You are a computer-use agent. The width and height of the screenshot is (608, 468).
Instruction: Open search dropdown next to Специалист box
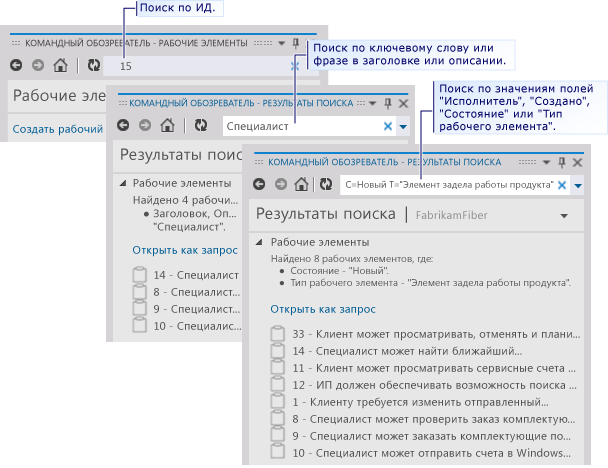click(x=403, y=126)
